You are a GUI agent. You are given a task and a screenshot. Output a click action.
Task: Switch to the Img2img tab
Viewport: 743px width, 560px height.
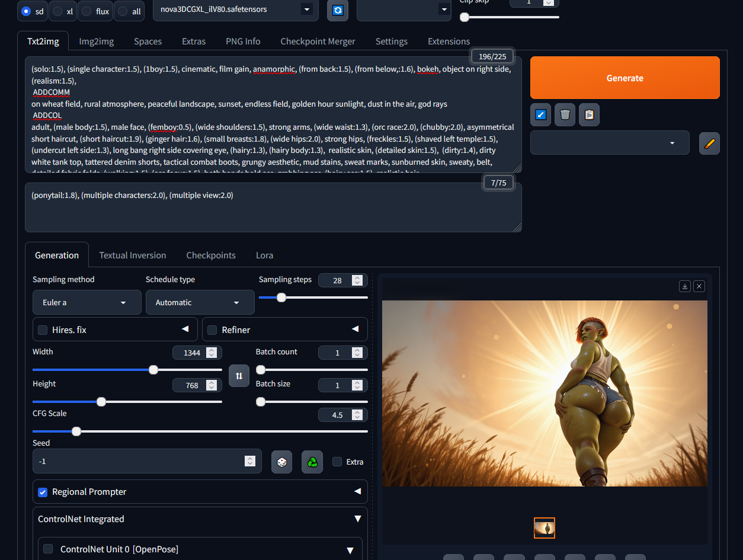tap(97, 41)
